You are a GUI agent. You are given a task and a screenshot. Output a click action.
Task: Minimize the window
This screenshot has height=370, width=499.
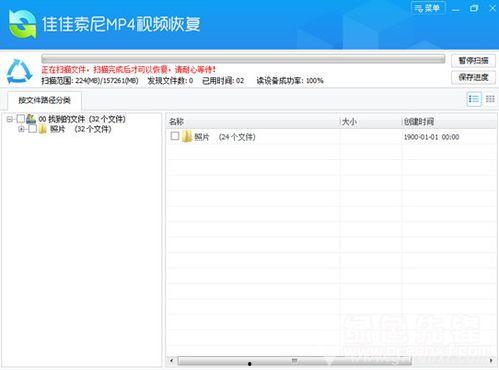[456, 9]
